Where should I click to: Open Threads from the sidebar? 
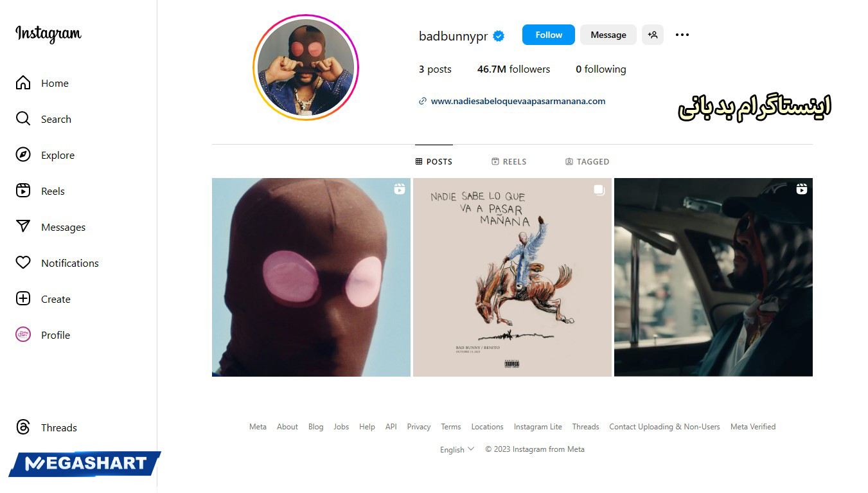pos(46,427)
